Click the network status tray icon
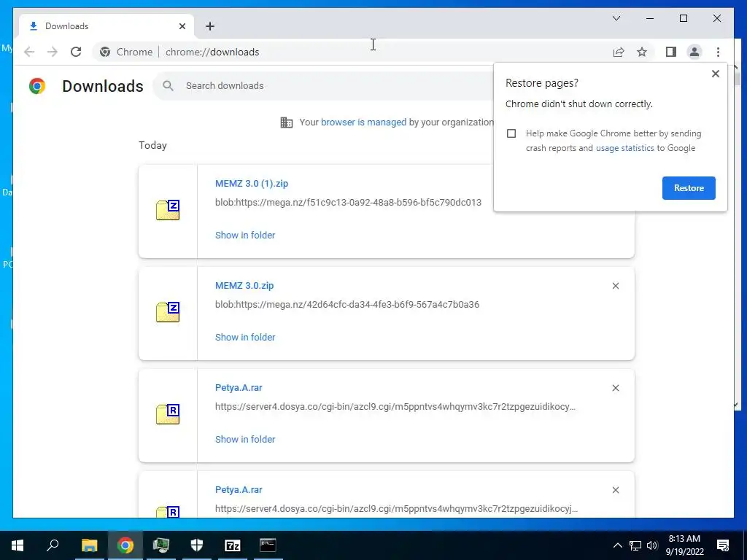The image size is (747, 560). coord(635,545)
